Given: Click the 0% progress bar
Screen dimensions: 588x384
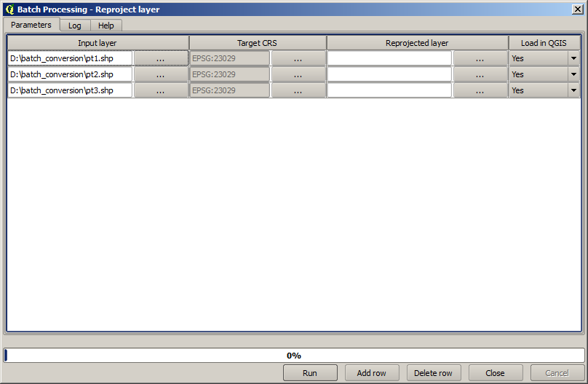Looking at the screenshot, I should pyautogui.click(x=294, y=356).
